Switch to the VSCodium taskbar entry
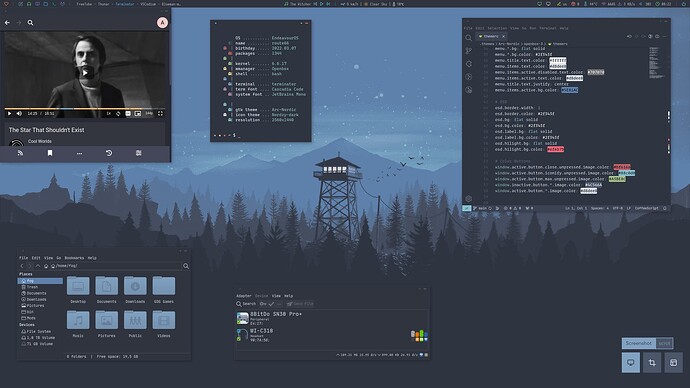Screen dimensions: 690x388 coord(148,4)
